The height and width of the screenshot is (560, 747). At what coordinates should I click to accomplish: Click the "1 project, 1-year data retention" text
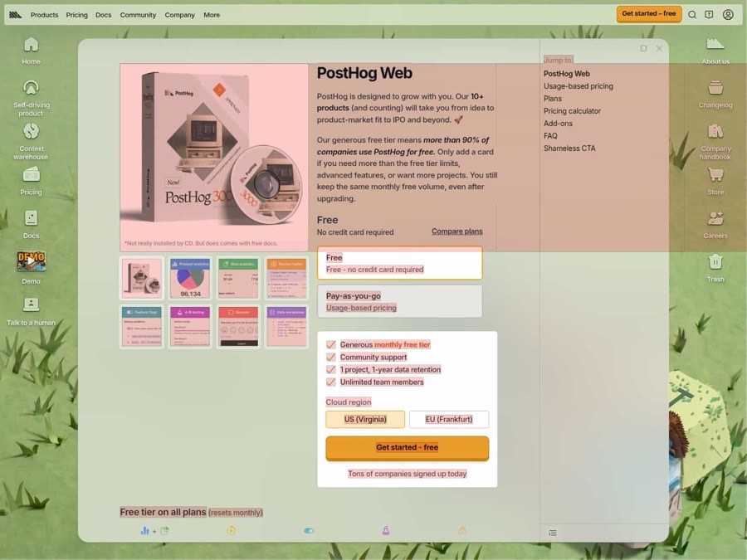(390, 369)
